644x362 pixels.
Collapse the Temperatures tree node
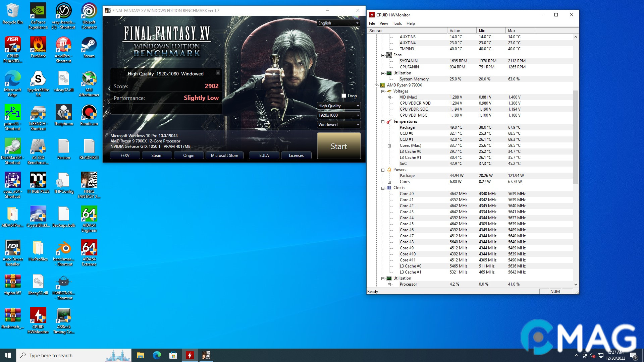(383, 122)
